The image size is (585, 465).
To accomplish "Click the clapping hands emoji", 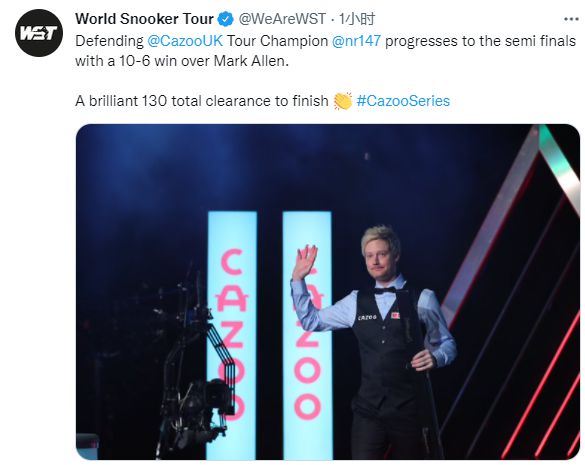I will [x=342, y=101].
